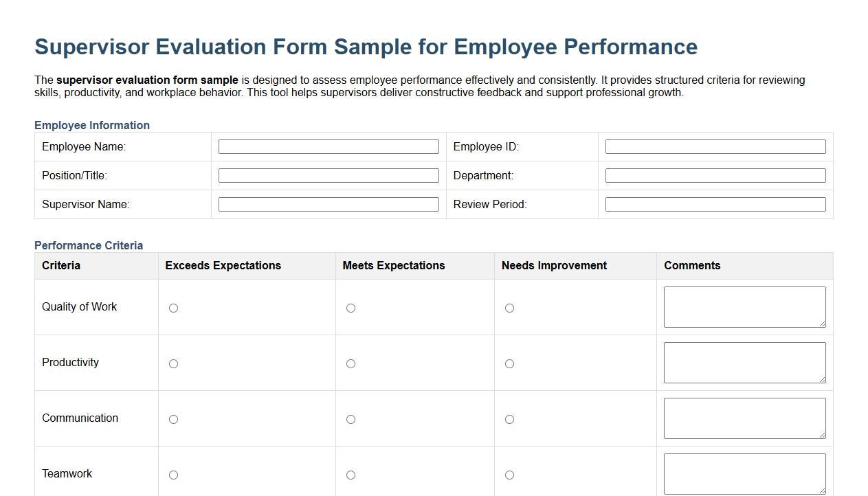
Task: Click the Employee Name input field
Action: tap(329, 146)
